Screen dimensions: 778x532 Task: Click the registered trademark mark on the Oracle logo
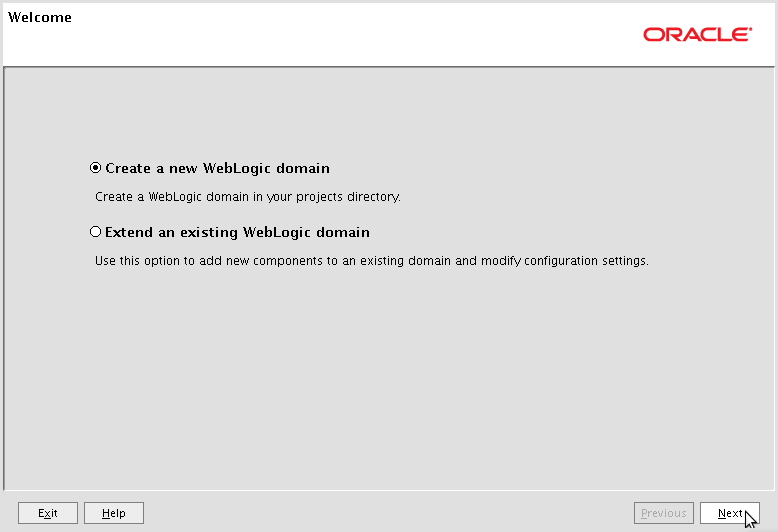coord(750,29)
